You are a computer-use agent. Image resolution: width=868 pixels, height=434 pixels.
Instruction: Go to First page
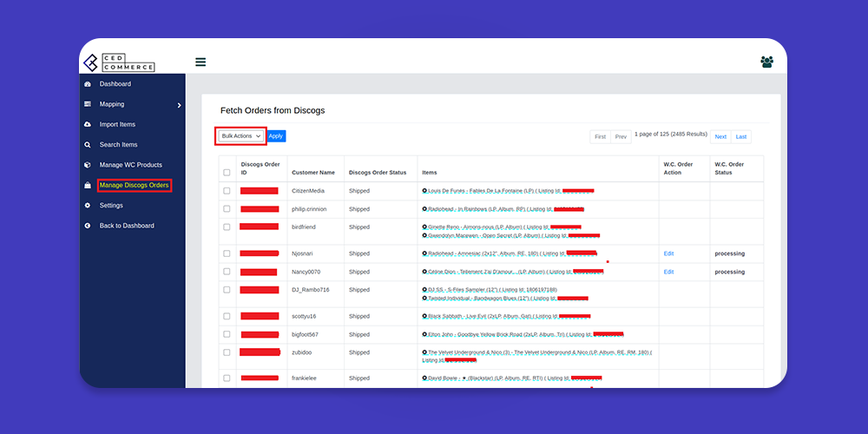(600, 137)
